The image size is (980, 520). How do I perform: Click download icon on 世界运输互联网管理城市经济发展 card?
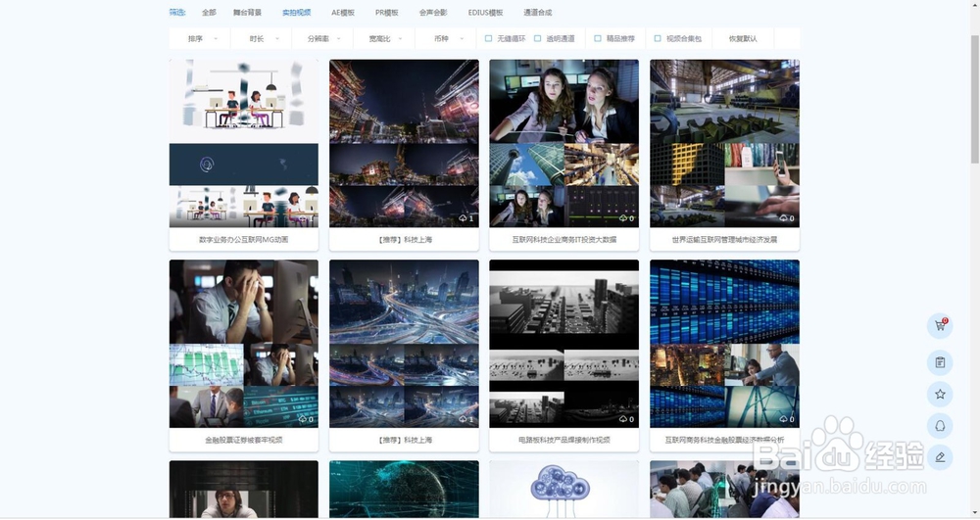(783, 218)
